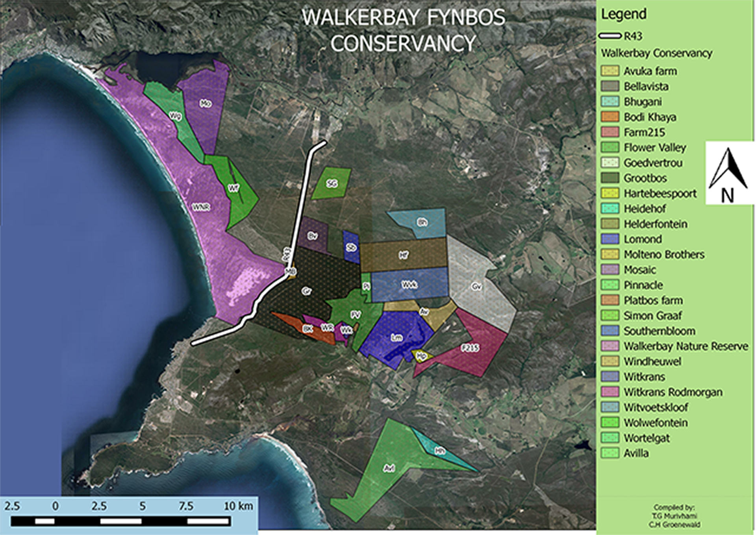
Task: Select the SG polygon on the map
Action: 333,183
